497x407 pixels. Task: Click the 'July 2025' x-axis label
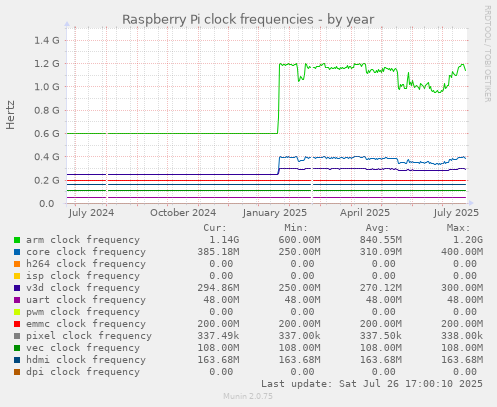pyautogui.click(x=456, y=213)
